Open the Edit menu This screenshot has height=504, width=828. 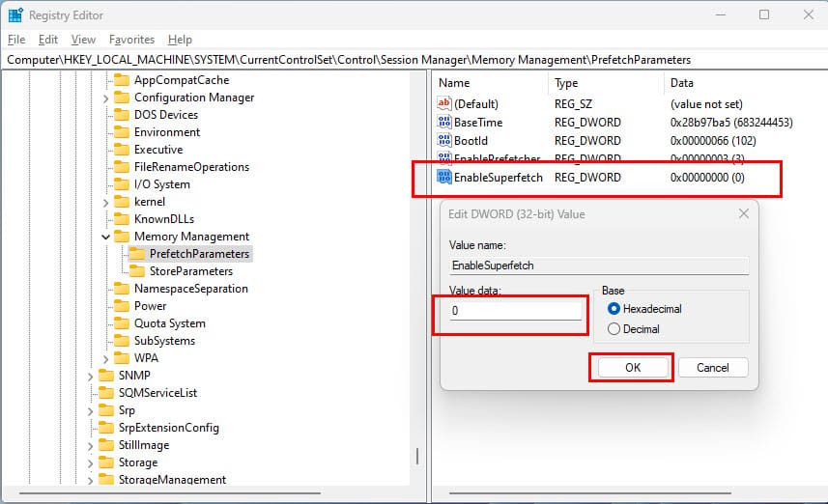tap(48, 40)
